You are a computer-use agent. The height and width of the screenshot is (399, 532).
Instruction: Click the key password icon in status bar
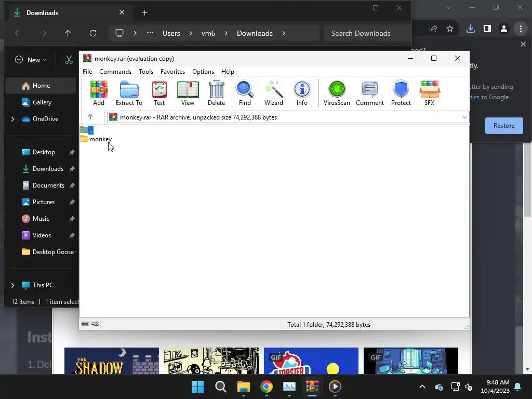pyautogui.click(x=95, y=324)
